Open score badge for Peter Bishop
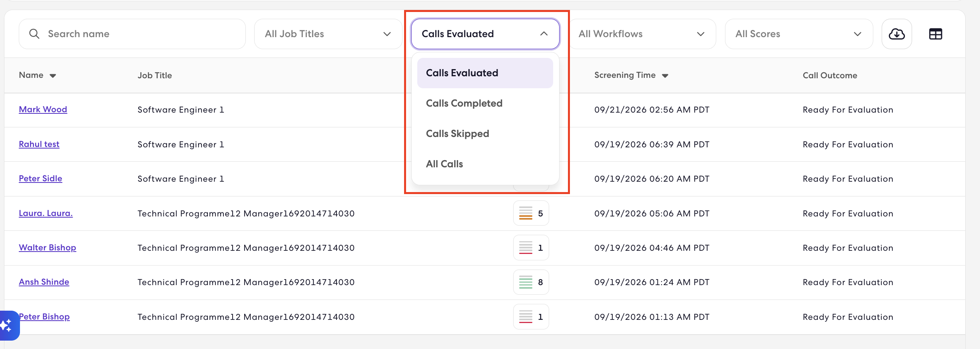This screenshot has width=980, height=349. pyautogui.click(x=531, y=317)
